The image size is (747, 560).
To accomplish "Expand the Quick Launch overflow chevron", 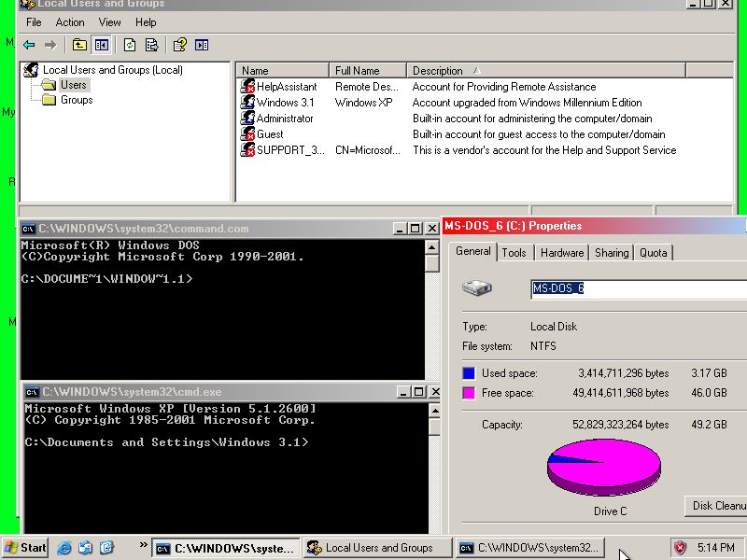I will [143, 544].
